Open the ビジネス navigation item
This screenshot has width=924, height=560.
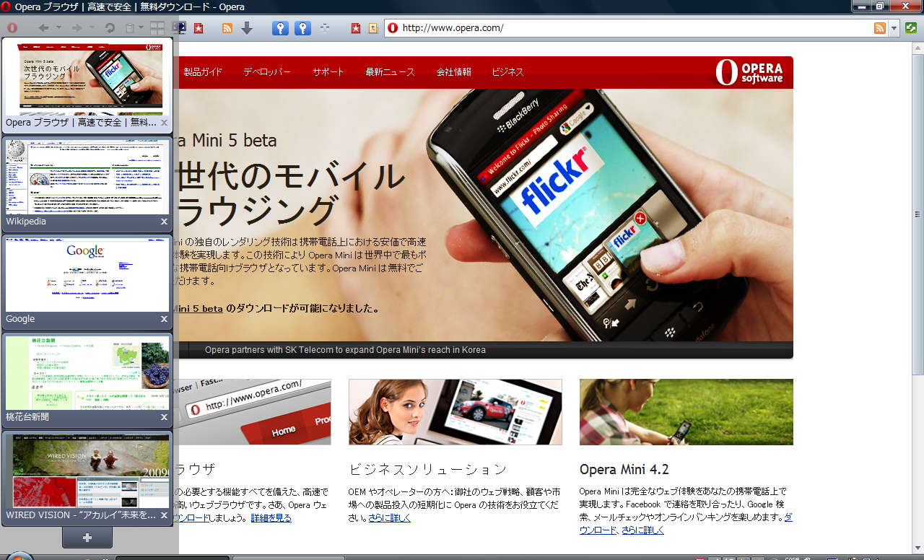507,72
